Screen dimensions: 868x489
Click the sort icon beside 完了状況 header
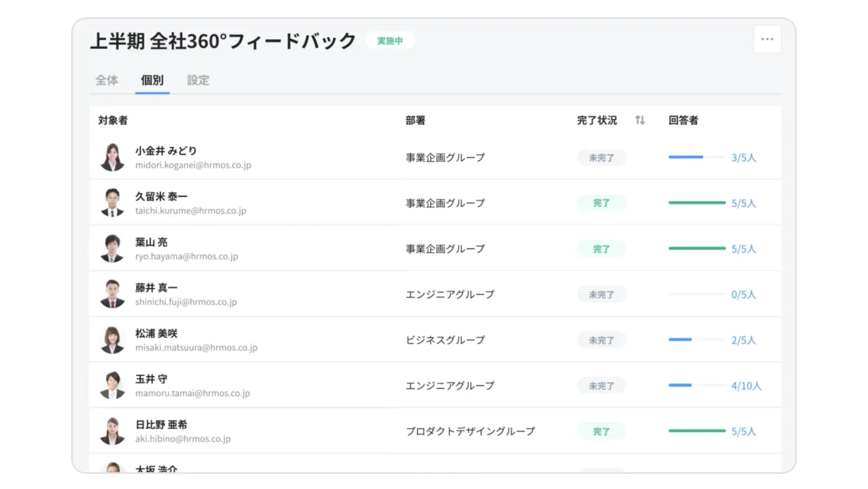(x=640, y=120)
